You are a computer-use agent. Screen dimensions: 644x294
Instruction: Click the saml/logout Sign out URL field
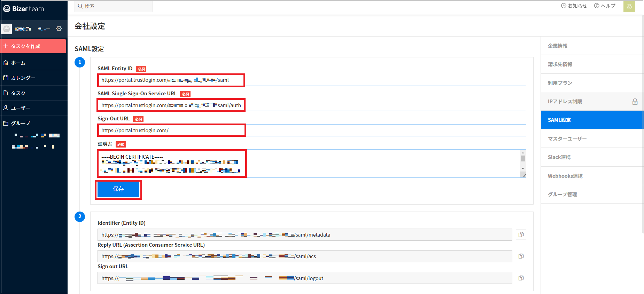click(x=305, y=278)
